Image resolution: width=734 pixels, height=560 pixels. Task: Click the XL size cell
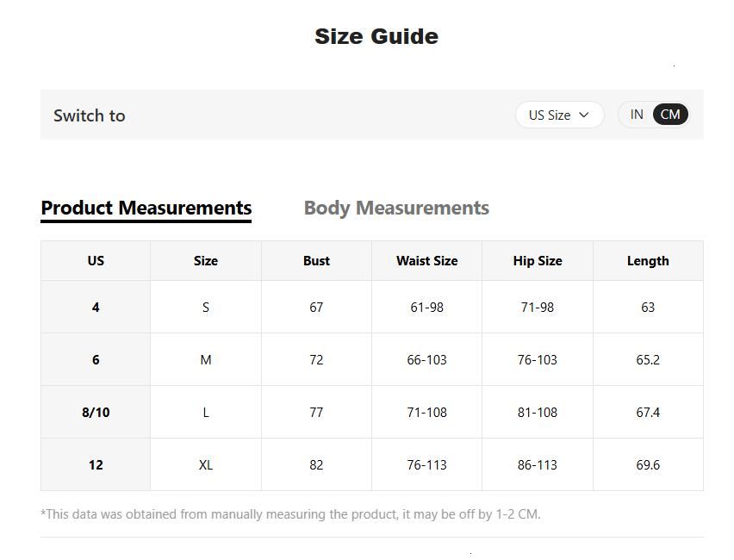(206, 465)
